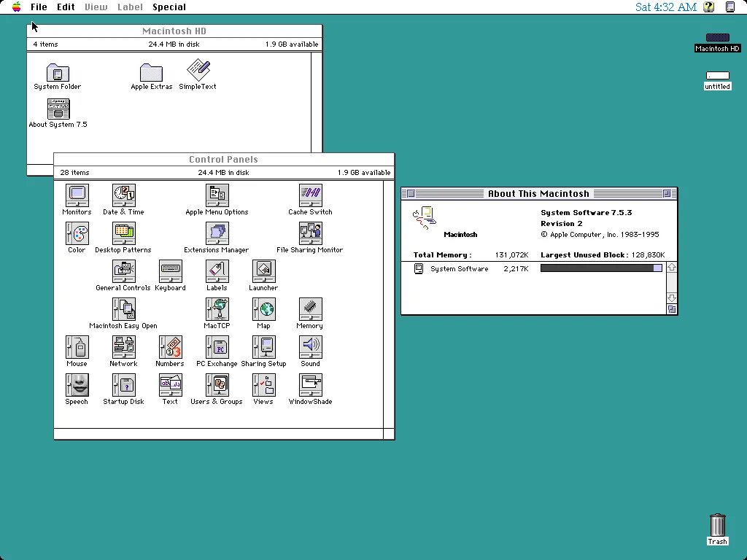The height and width of the screenshot is (560, 747).
Task: Click scroll up arrow in About This Macintosh
Action: [672, 268]
